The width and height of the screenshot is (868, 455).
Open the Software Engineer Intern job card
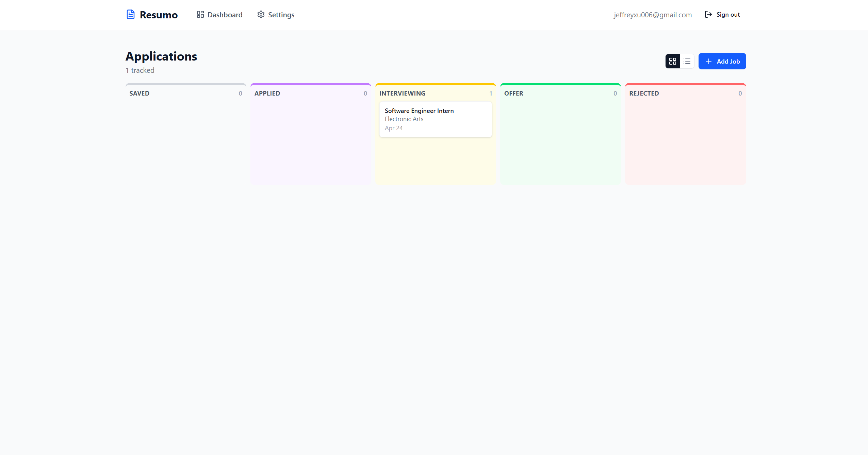coord(435,119)
